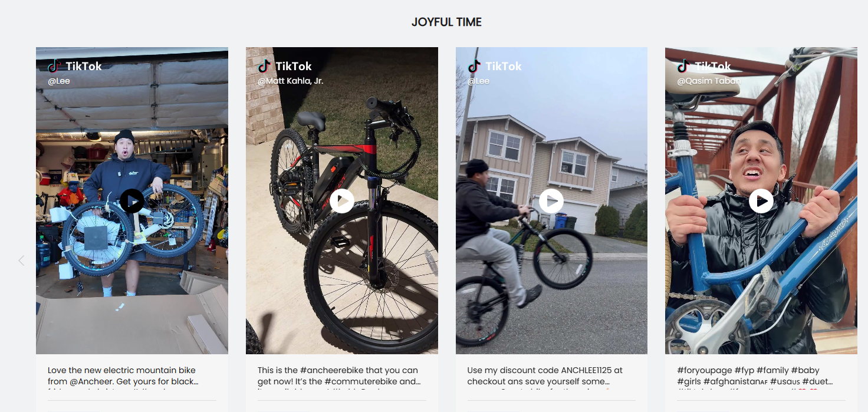Click TikTok logo on Qasim Taban card
Screen dimensions: 868x412
pos(704,66)
